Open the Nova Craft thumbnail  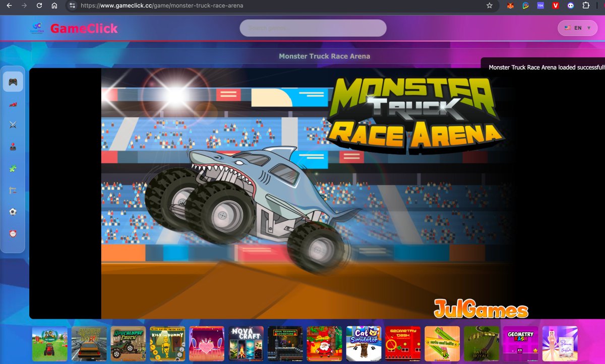pyautogui.click(x=247, y=343)
